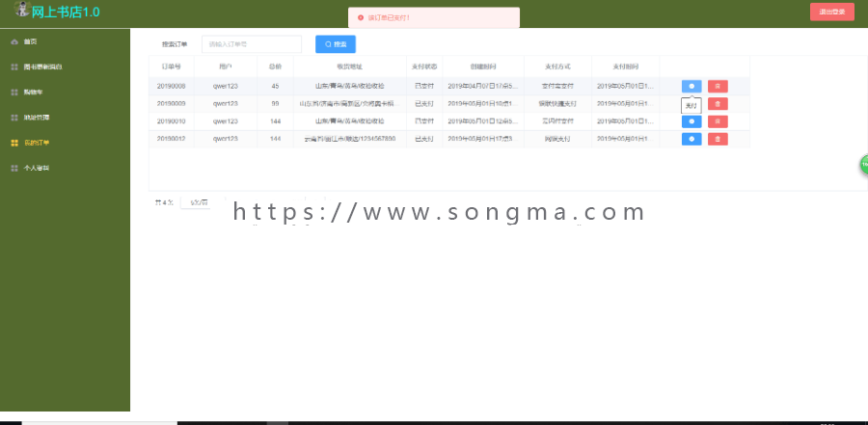This screenshot has width=868, height=425.
Task: Click the 2019年04月07日 creation time cell
Action: pos(483,87)
